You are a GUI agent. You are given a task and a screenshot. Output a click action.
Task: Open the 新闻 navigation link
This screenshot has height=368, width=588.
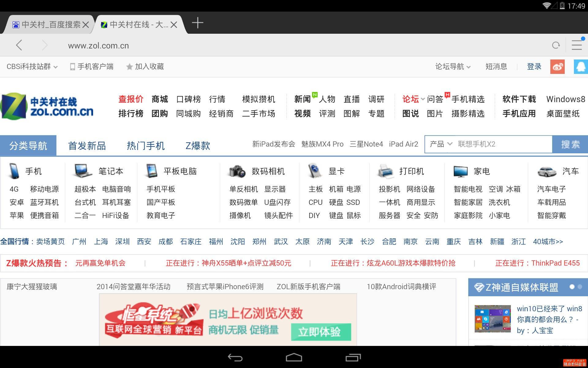(302, 99)
